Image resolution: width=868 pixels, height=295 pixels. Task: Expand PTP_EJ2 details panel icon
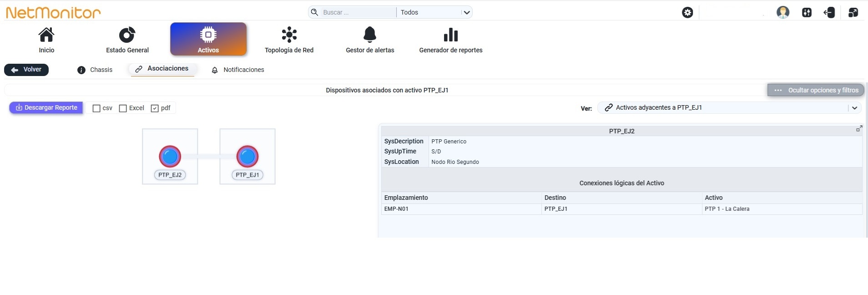coord(859,129)
